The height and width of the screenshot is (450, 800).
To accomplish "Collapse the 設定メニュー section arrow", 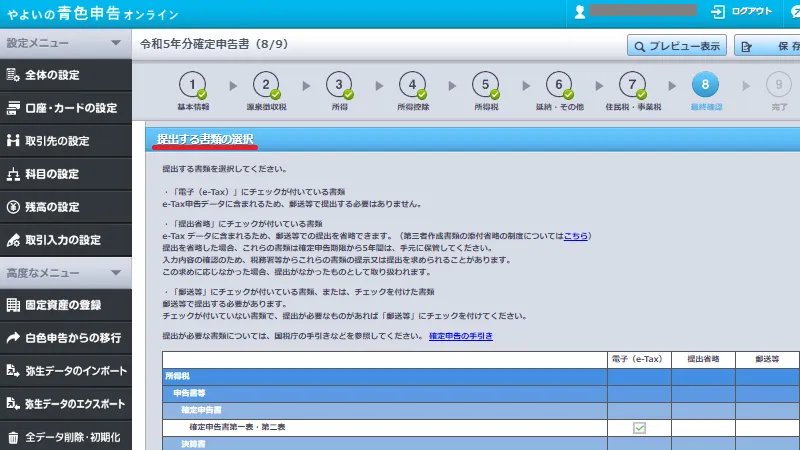I will pos(116,43).
